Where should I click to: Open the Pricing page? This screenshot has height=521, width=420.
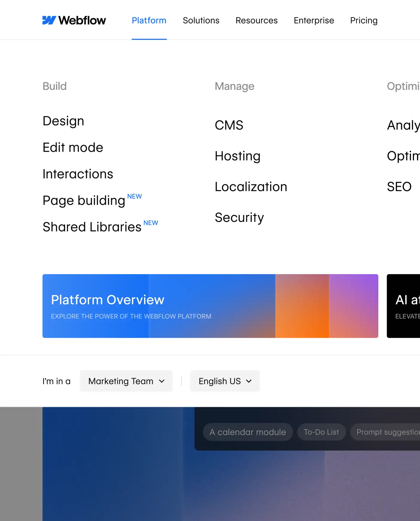coord(364,20)
